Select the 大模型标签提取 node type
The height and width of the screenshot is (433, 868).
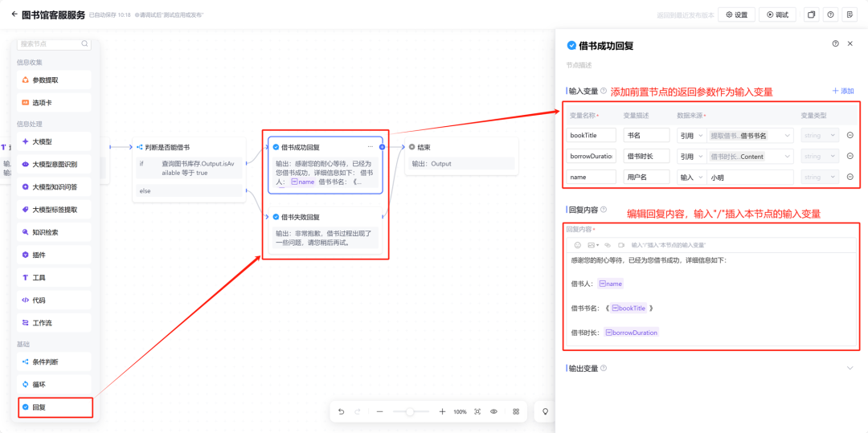coord(55,210)
